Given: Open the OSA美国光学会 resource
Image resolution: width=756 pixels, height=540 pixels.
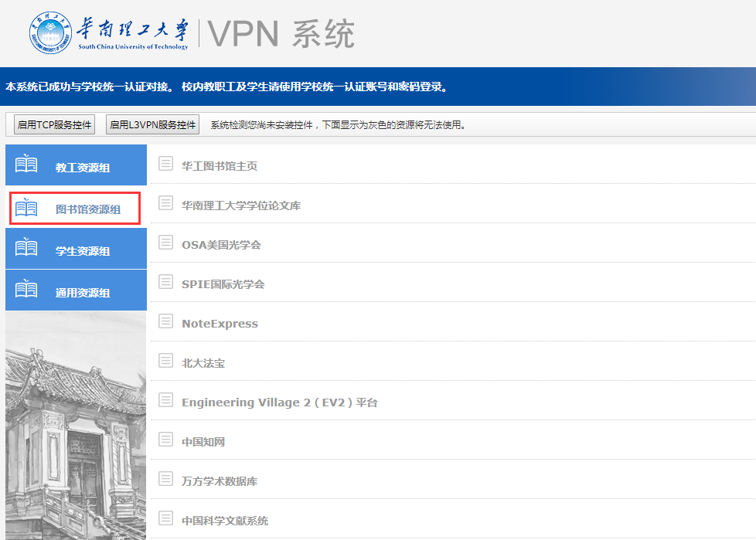Looking at the screenshot, I should tap(221, 245).
